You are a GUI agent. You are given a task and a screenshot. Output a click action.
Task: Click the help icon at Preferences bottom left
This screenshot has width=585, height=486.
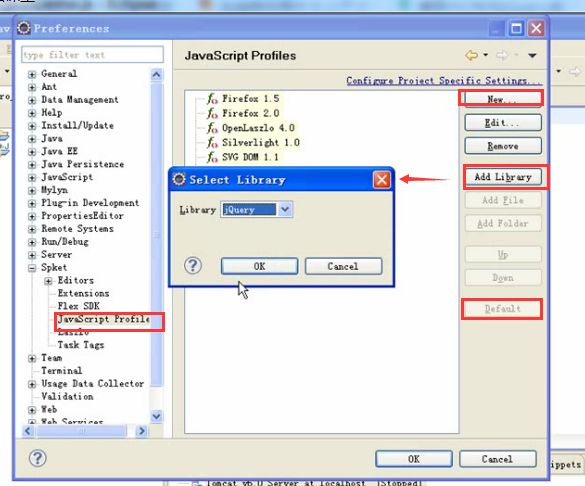(x=38, y=458)
